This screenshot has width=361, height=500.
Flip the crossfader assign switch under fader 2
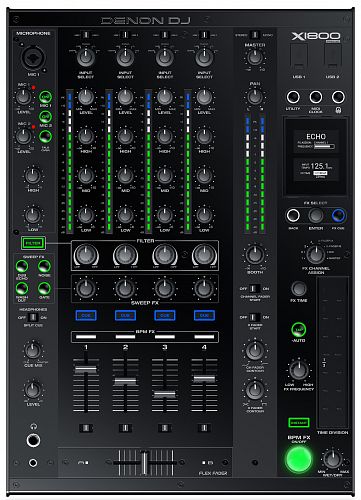pyautogui.click(x=125, y=428)
